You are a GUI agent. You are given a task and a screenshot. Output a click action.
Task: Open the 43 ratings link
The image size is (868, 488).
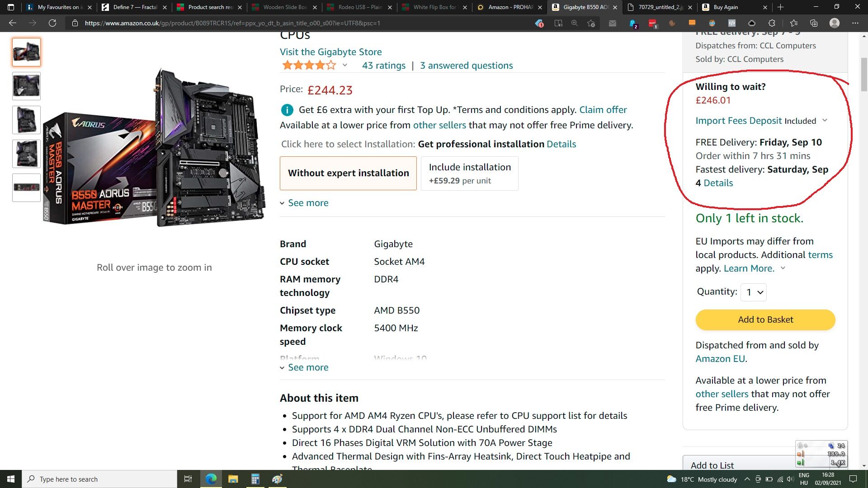384,66
